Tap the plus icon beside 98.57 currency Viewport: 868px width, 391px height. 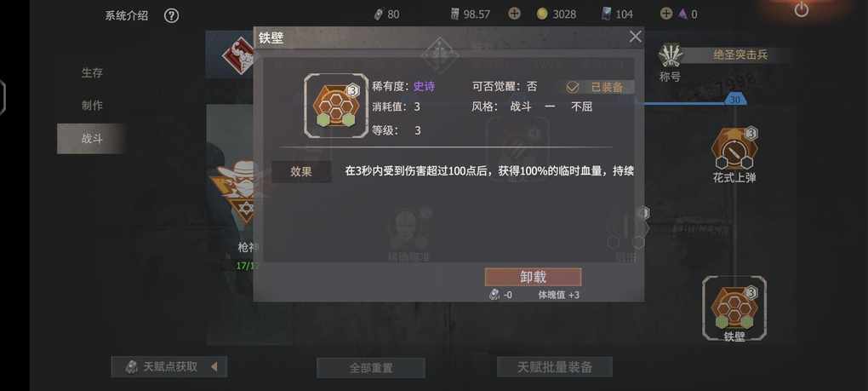point(514,14)
